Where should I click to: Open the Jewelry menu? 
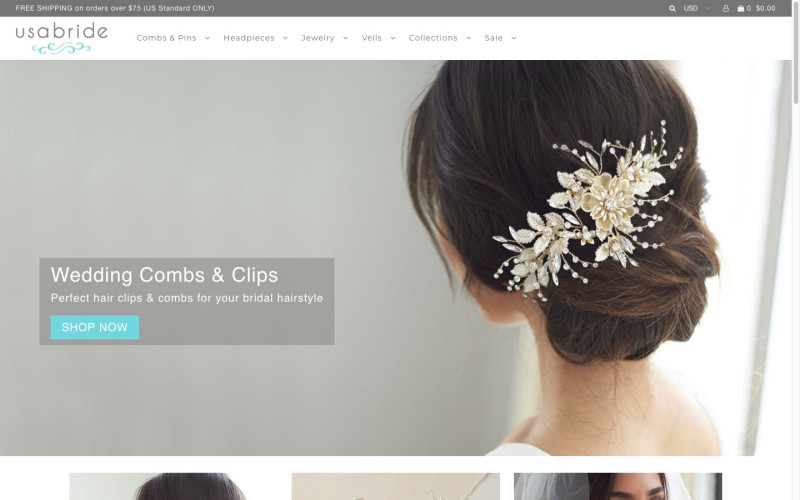point(318,38)
